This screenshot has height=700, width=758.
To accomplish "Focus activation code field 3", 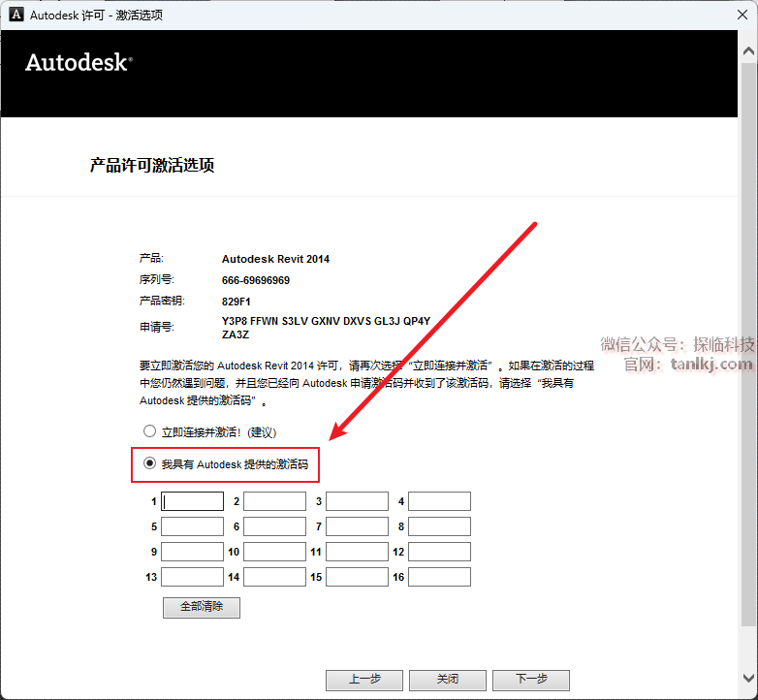I will click(x=358, y=501).
